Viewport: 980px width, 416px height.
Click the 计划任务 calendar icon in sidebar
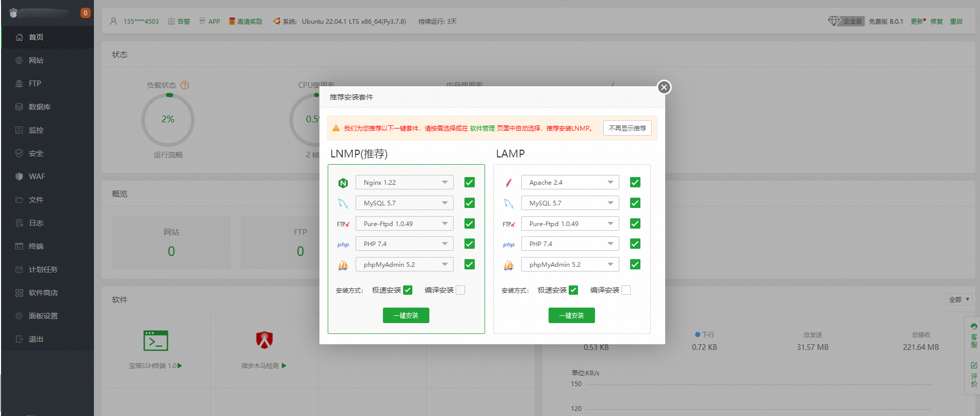tap(19, 269)
